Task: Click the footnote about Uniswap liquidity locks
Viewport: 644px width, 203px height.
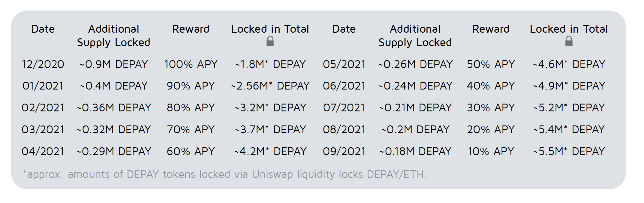Action: click(225, 174)
